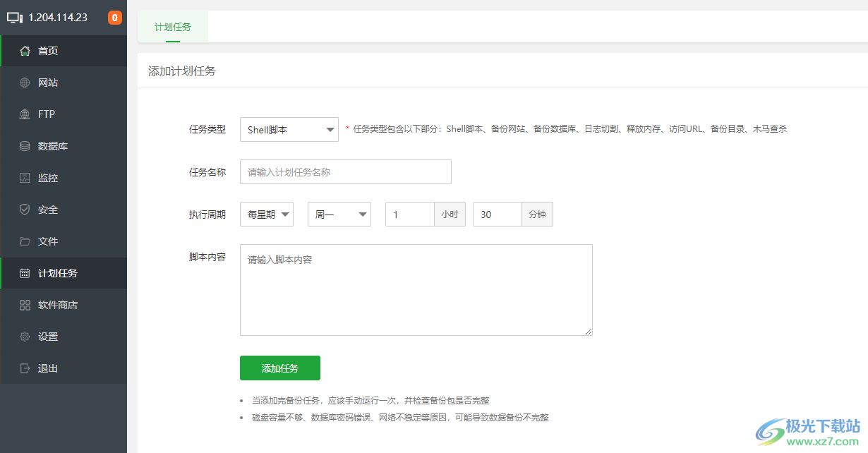868x453 pixels.
Task: Click the monitoring chart icon for 监控
Action: (25, 178)
